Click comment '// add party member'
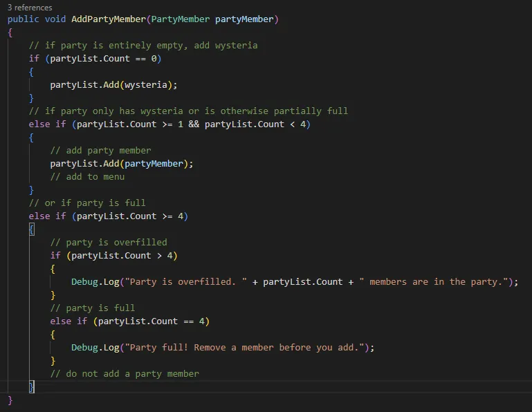This screenshot has width=532, height=412. 100,151
